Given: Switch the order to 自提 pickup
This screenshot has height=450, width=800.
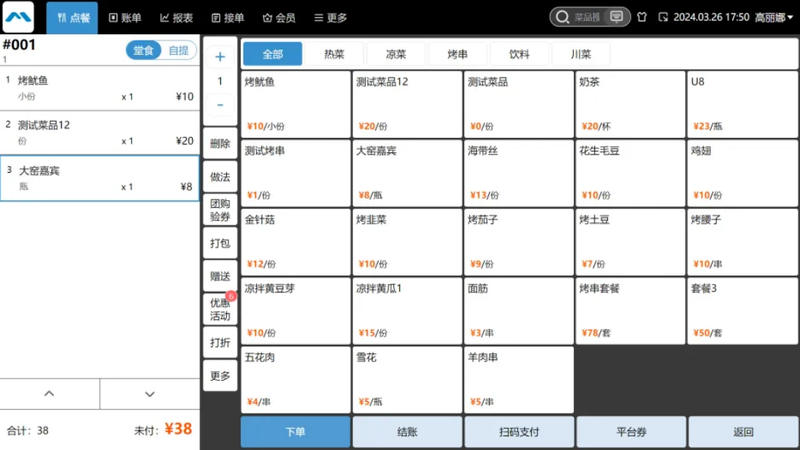Looking at the screenshot, I should tap(179, 50).
